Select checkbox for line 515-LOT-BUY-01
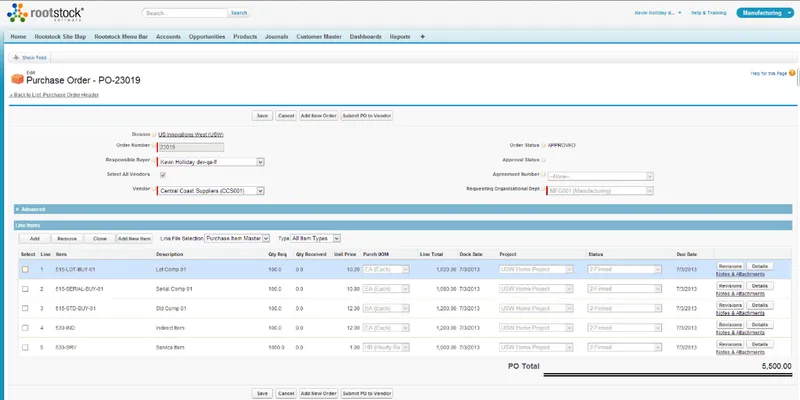The image size is (800, 400). click(25, 269)
